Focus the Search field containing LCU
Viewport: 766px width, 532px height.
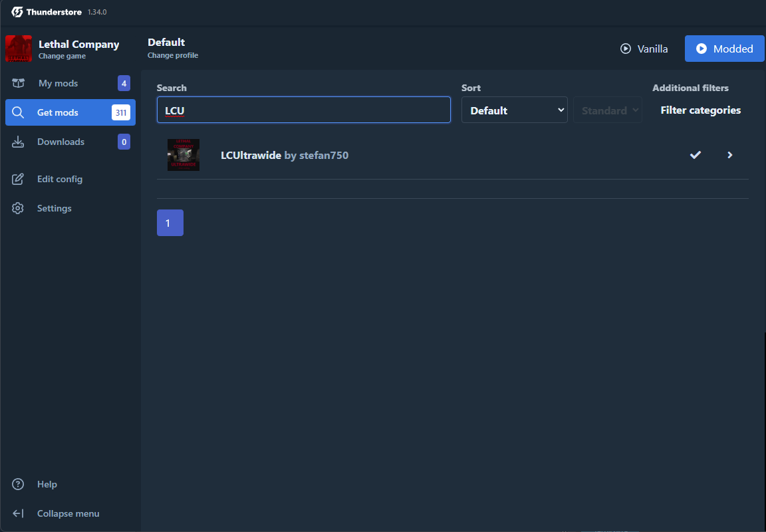[303, 110]
